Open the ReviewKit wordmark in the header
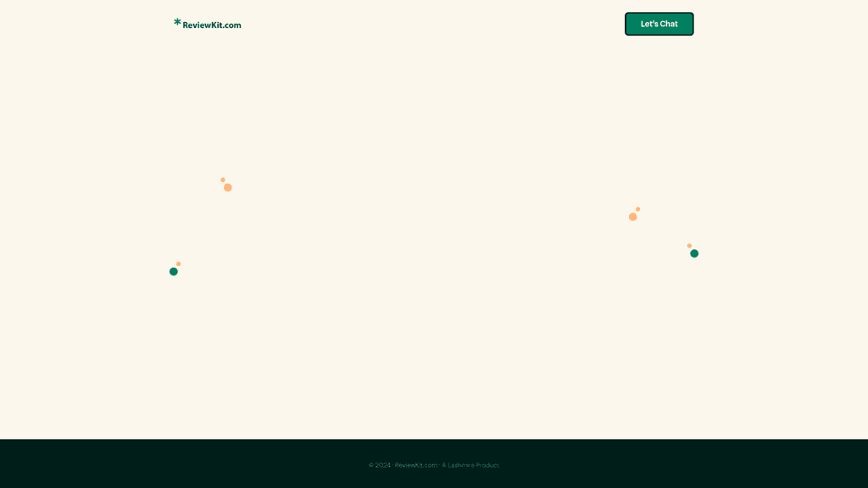 tap(203, 25)
